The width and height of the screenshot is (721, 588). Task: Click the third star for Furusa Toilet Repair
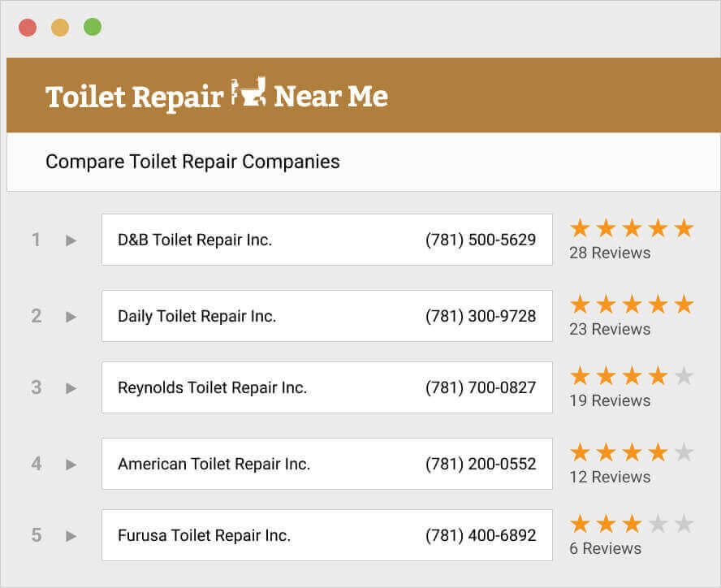[632, 524]
